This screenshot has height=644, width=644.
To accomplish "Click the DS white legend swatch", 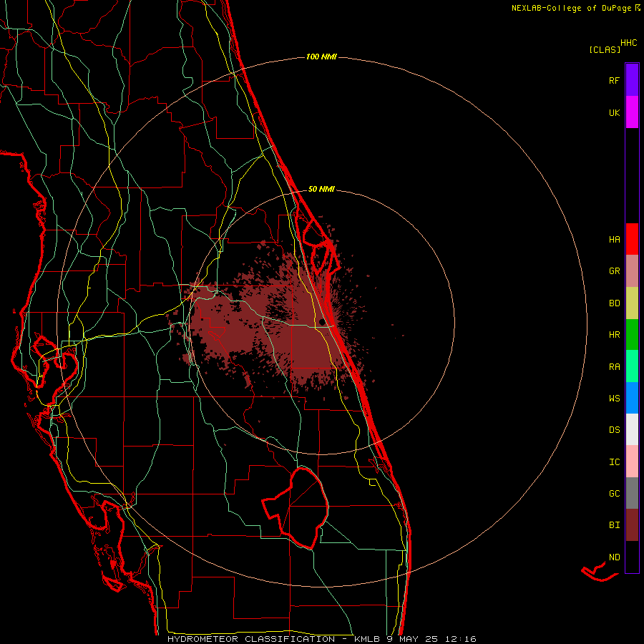I will pos(632,429).
